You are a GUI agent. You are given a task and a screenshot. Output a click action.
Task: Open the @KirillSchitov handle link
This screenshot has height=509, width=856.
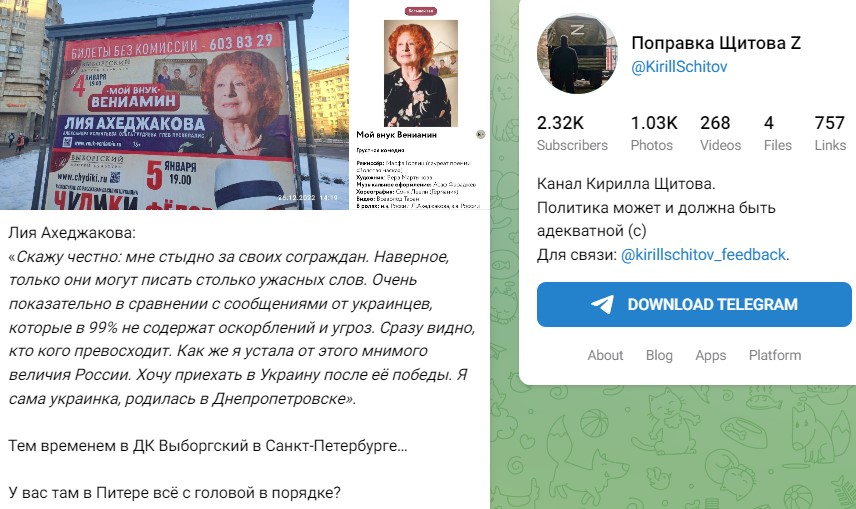(x=679, y=67)
